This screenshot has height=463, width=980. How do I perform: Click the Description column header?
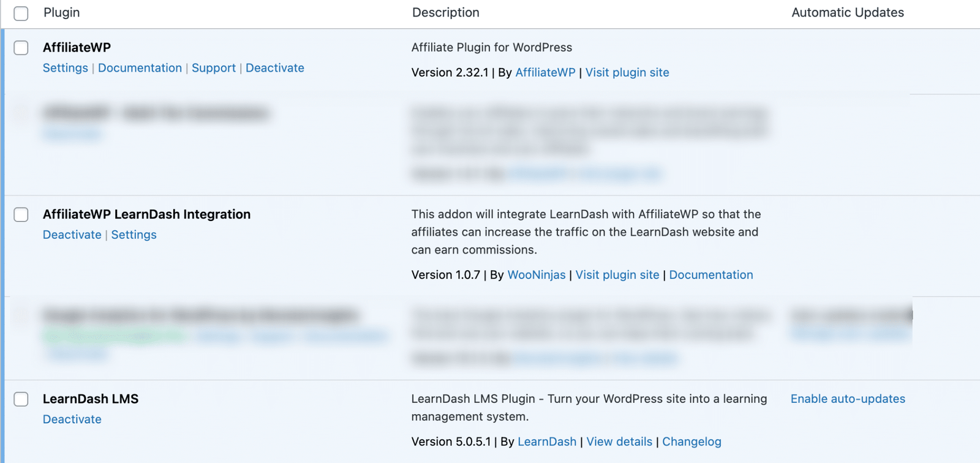[446, 12]
